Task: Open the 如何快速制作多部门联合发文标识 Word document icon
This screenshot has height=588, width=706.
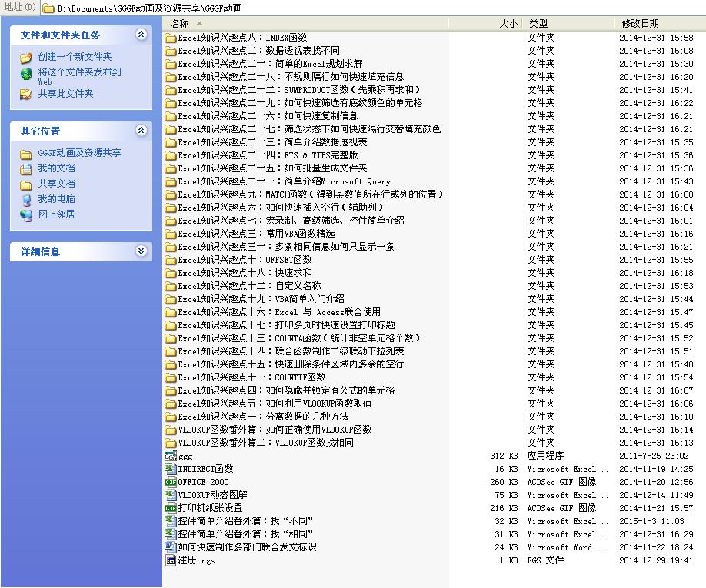Action: (171, 547)
